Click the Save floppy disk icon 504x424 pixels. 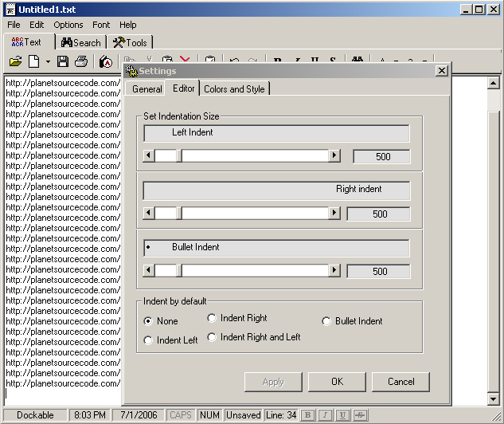point(63,61)
